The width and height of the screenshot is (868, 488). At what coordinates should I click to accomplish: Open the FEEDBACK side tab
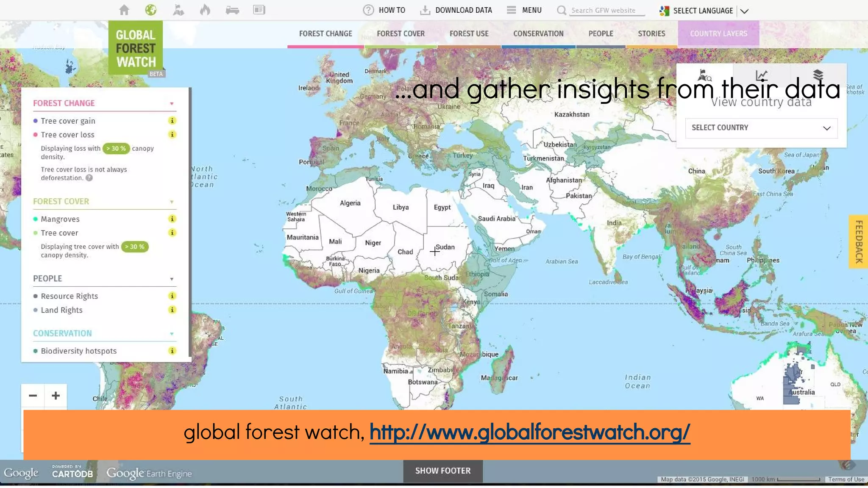coord(859,241)
